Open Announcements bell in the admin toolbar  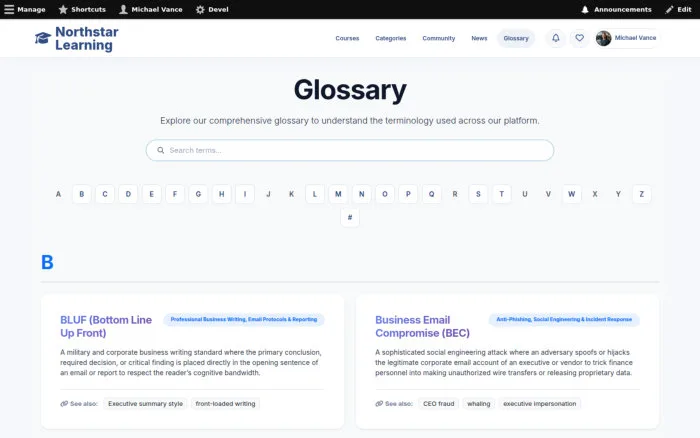click(x=616, y=9)
